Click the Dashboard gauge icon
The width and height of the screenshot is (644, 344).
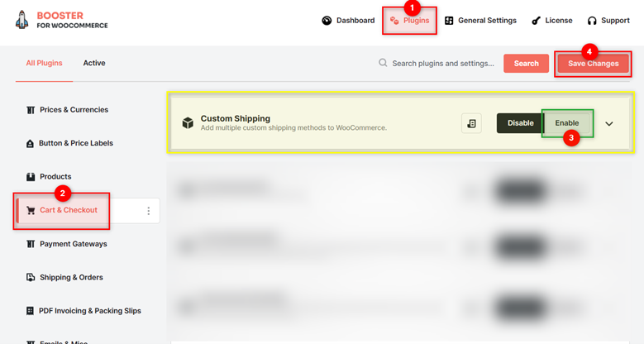327,21
